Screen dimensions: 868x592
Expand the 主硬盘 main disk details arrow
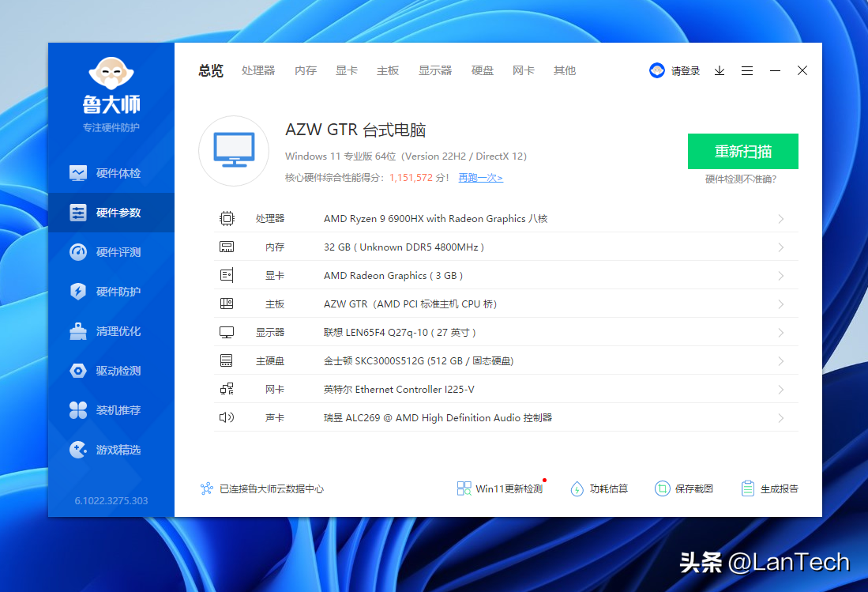point(780,361)
